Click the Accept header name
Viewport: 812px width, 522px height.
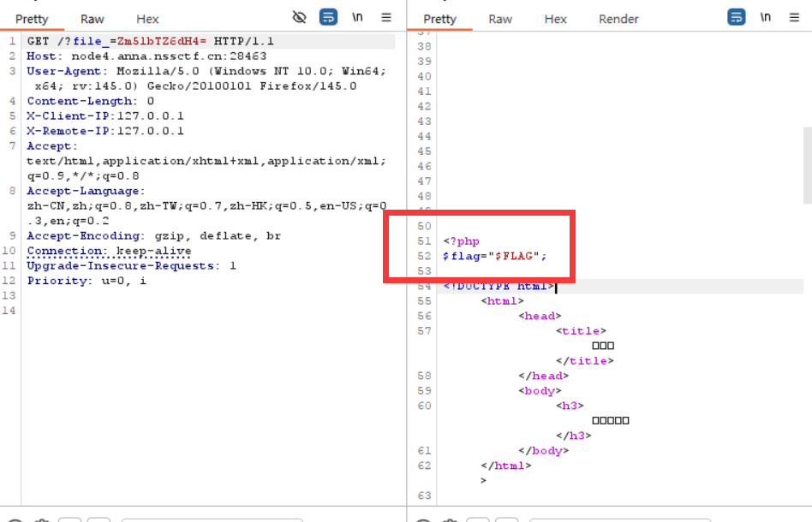pyautogui.click(x=49, y=145)
